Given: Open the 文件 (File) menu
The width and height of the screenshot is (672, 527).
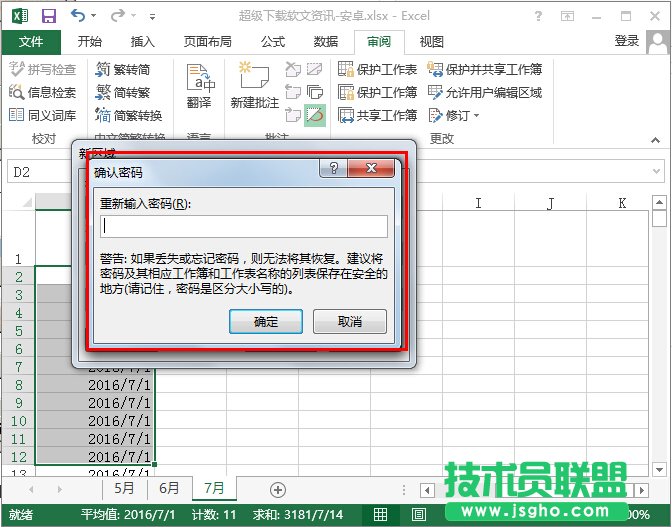Looking at the screenshot, I should point(31,41).
